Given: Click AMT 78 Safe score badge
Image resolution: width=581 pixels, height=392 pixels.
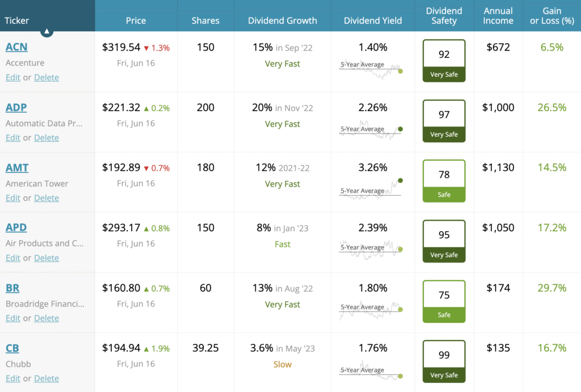Looking at the screenshot, I should pyautogui.click(x=444, y=181).
